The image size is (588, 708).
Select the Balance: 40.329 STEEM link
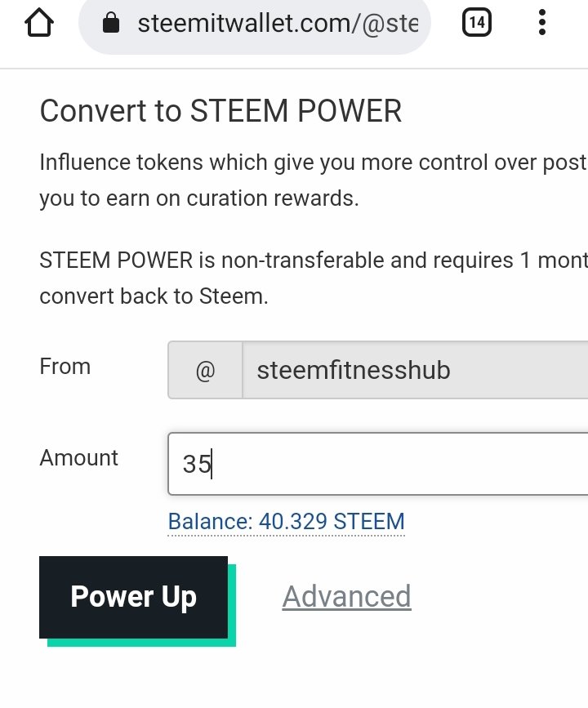[286, 522]
